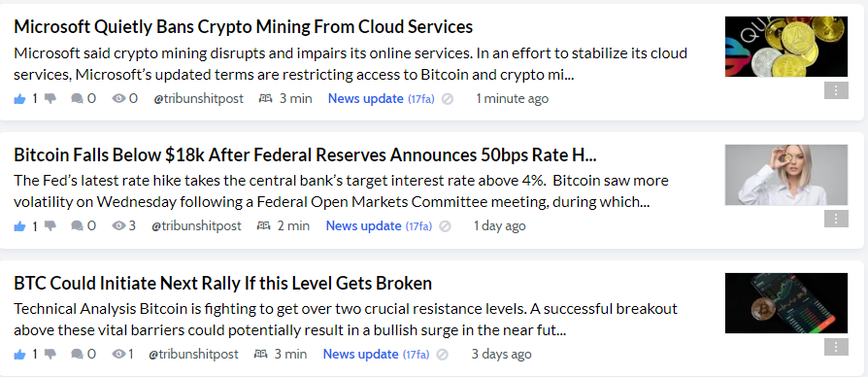Like the Microsoft crypto mining post
868x377 pixels.
point(20,99)
